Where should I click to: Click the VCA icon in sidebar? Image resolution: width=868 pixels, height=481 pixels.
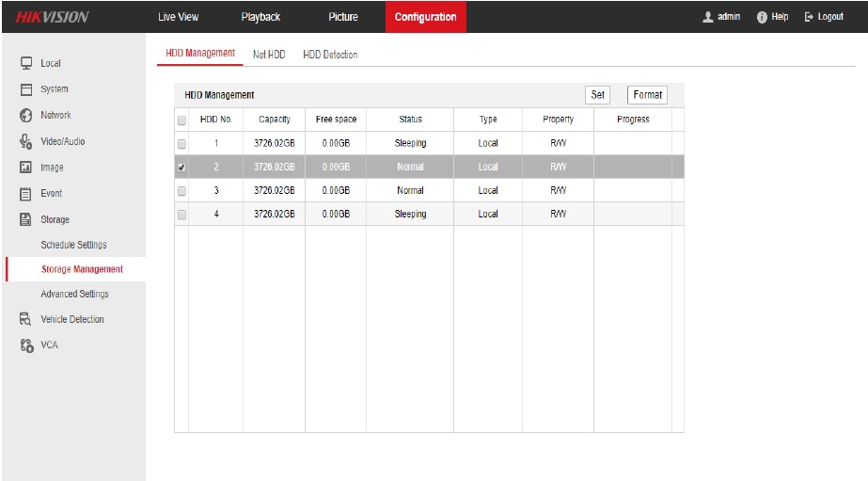tap(26, 345)
